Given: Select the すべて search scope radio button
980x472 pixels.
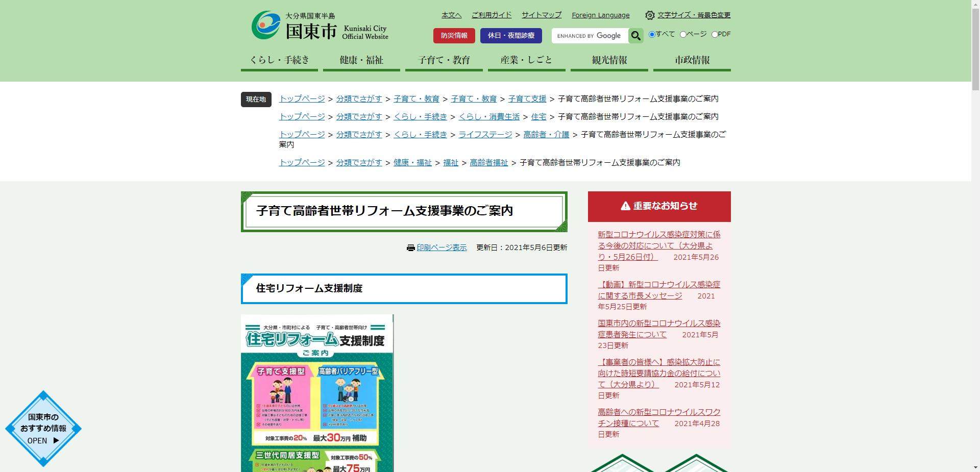Looking at the screenshot, I should [651, 34].
